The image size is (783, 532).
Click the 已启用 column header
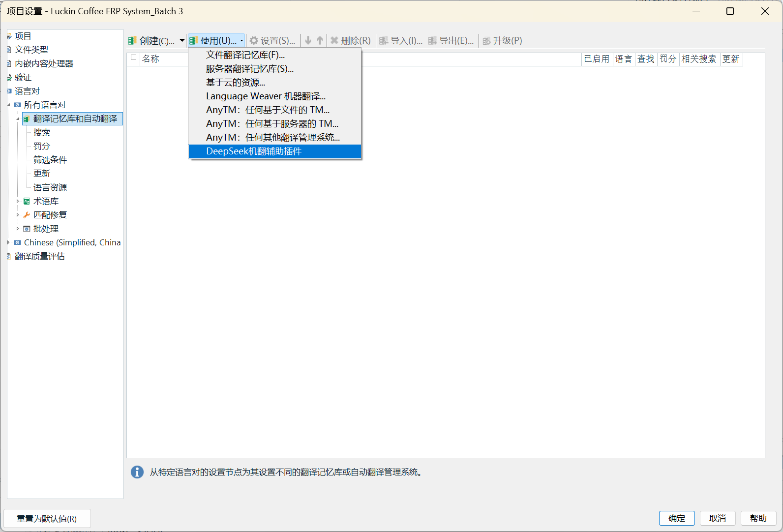click(596, 59)
